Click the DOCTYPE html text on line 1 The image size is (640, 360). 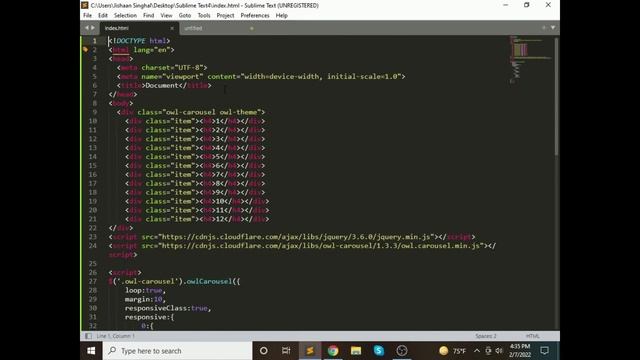pyautogui.click(x=139, y=41)
